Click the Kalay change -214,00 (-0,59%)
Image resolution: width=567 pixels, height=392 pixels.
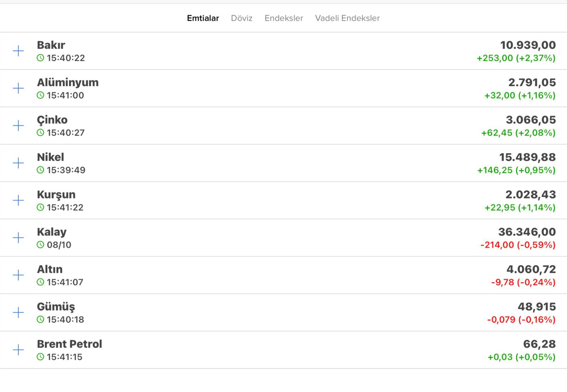pos(518,245)
